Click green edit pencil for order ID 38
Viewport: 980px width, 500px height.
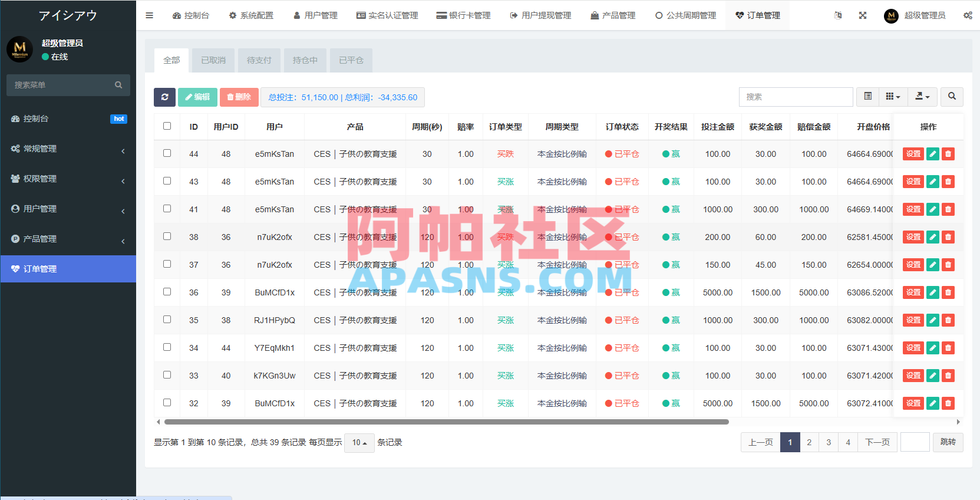(933, 237)
